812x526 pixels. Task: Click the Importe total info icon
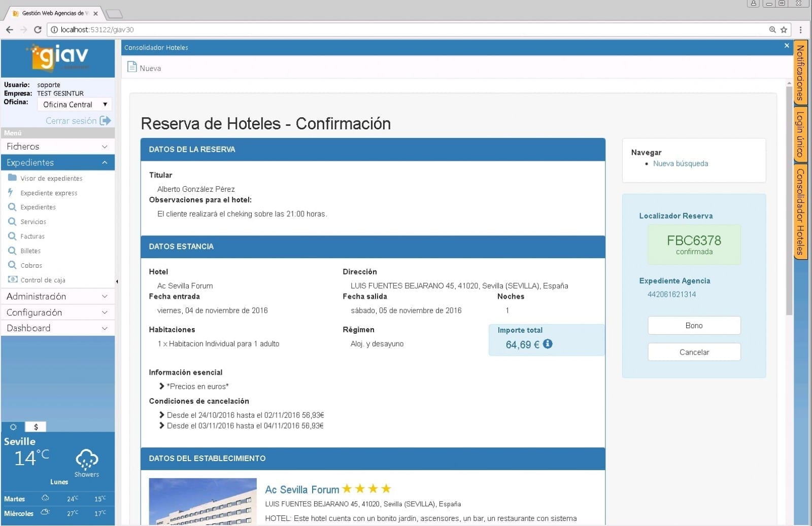tap(548, 344)
